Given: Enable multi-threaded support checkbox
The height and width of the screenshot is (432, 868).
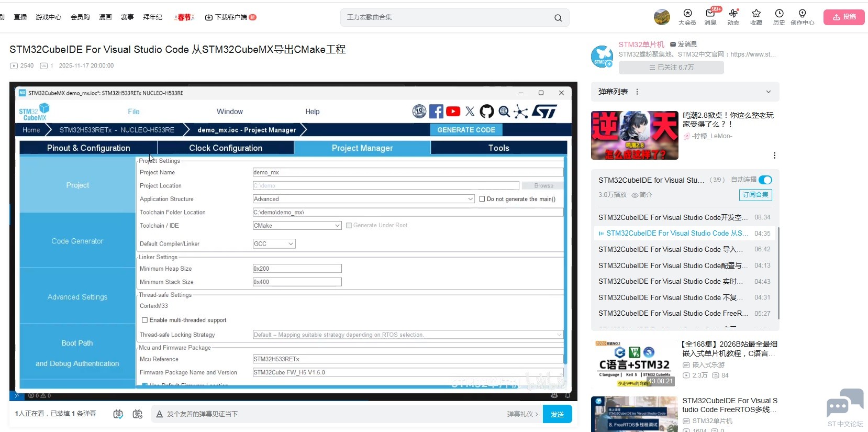Looking at the screenshot, I should (x=145, y=320).
